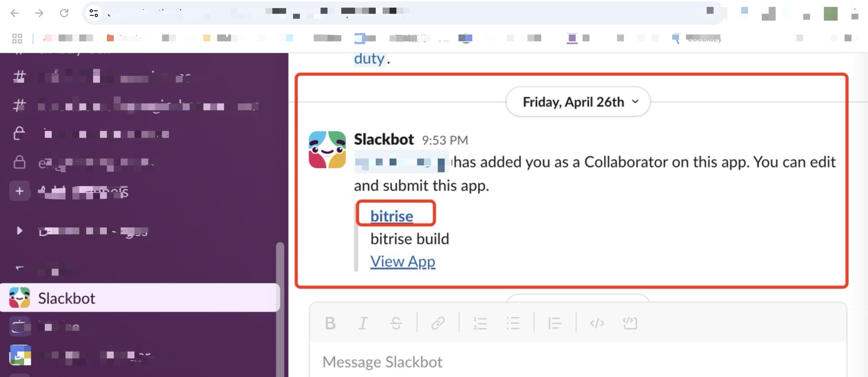Image resolution: width=868 pixels, height=377 pixels.
Task: Toggle bold formatting in message composer
Action: coord(330,323)
